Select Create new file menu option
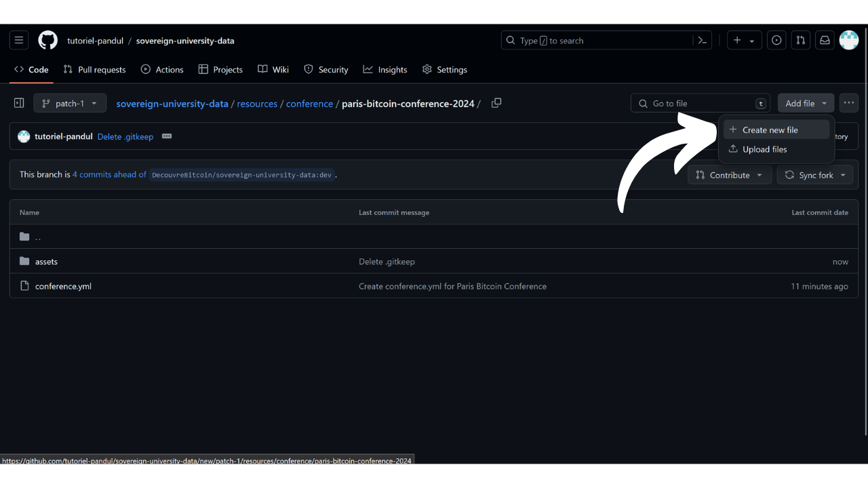Viewport: 868px width, 488px height. 776,129
